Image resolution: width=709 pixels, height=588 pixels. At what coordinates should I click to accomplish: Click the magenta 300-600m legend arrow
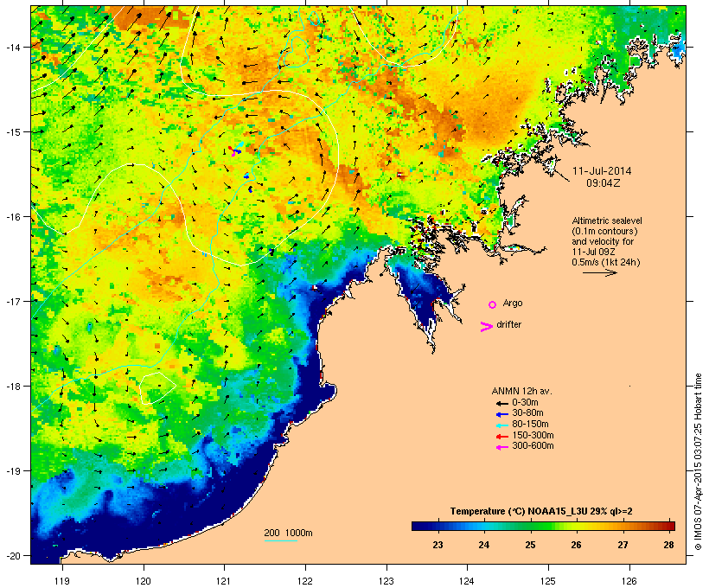click(501, 447)
